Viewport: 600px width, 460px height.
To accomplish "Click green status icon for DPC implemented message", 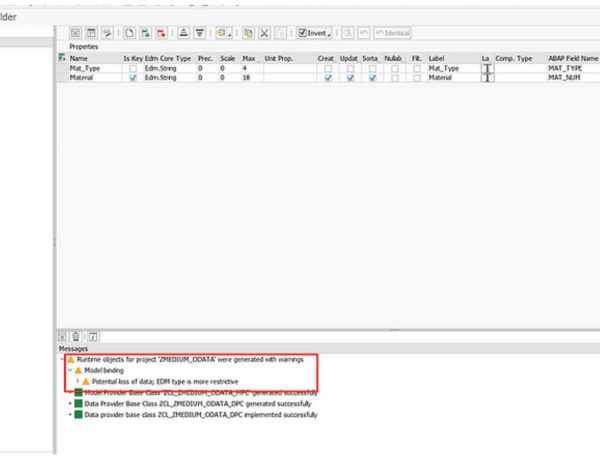I will point(78,414).
